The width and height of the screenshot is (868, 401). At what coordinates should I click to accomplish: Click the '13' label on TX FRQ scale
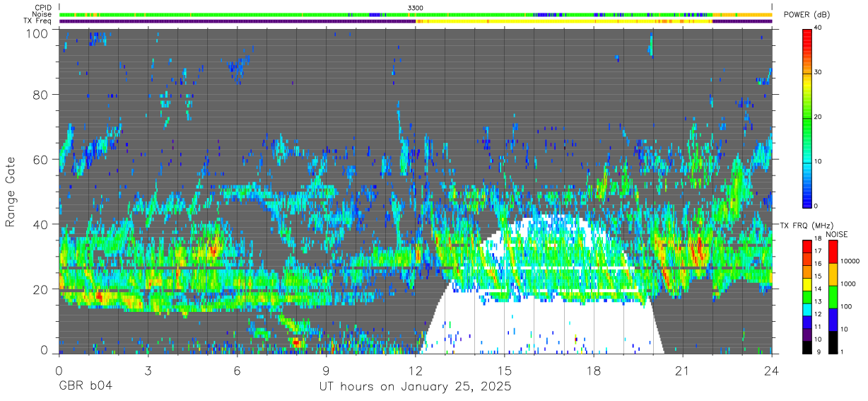pos(817,302)
